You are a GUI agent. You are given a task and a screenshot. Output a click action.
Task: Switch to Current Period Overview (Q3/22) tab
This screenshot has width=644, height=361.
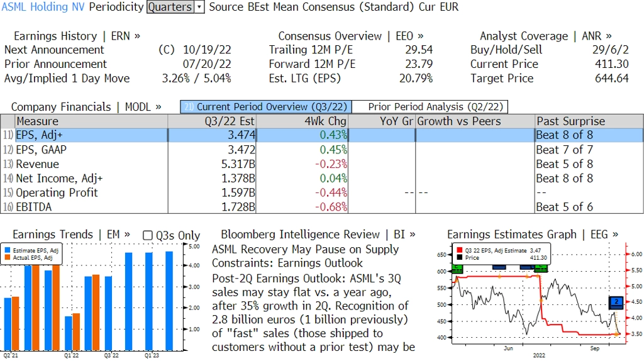tap(266, 107)
